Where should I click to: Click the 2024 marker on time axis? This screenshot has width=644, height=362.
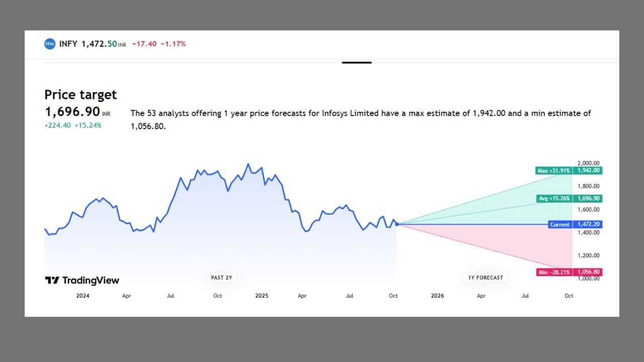[x=83, y=296]
